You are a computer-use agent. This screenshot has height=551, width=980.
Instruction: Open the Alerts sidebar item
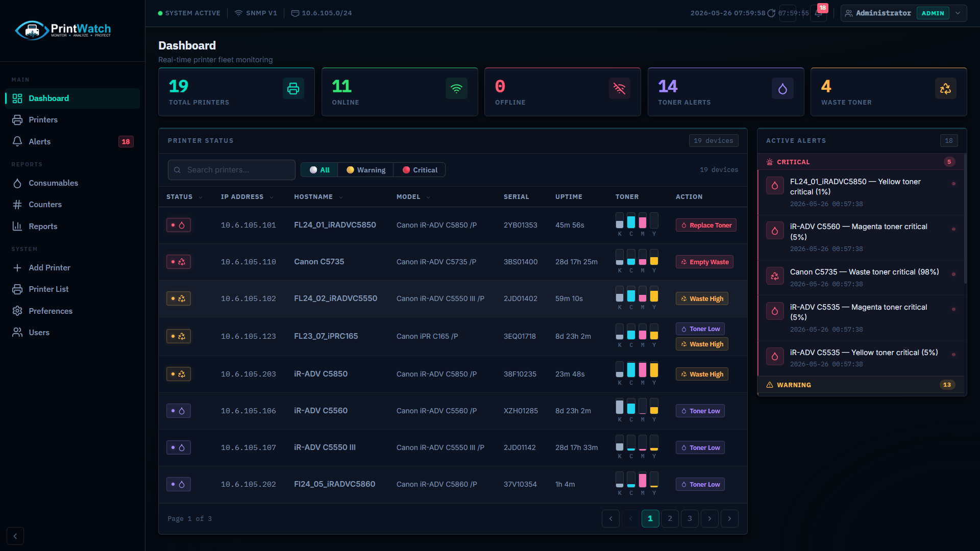(72, 142)
